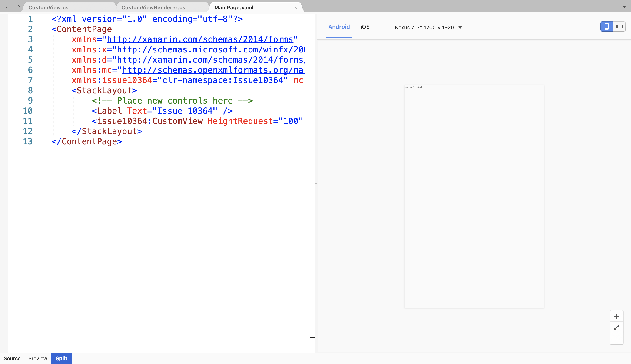
Task: Select the Preview view mode
Action: coord(37,358)
